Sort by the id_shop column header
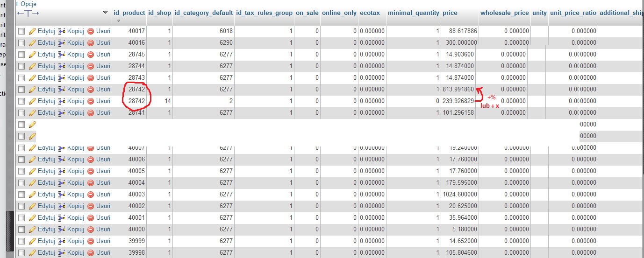644x258 pixels. [160, 13]
